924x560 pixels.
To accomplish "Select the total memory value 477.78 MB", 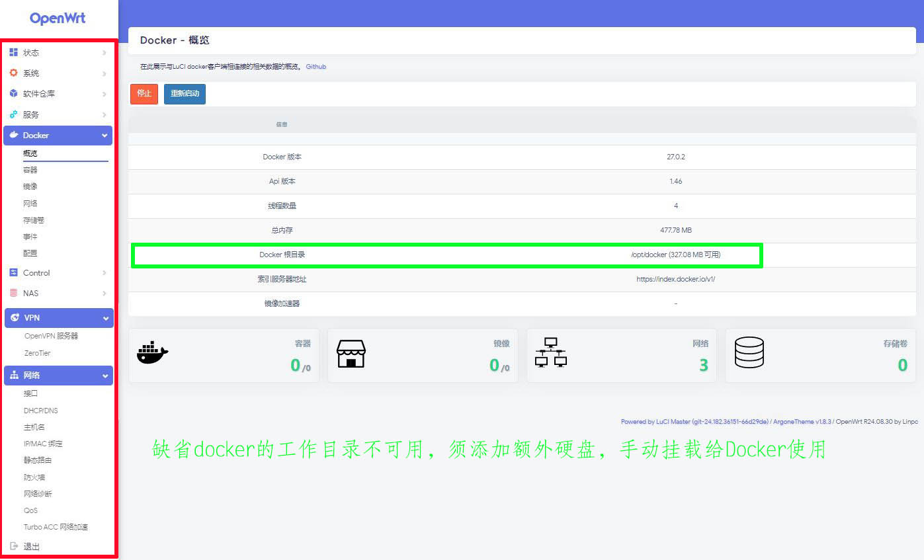I will (x=676, y=230).
